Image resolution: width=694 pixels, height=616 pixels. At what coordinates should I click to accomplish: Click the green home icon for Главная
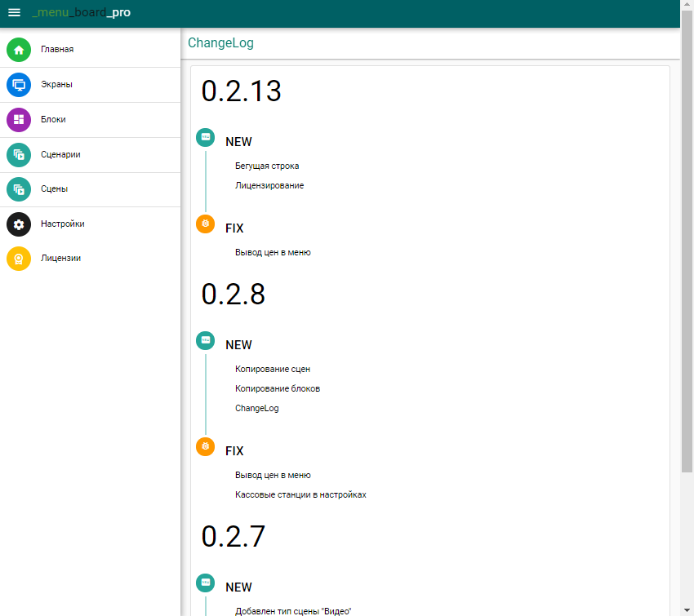[x=19, y=50]
